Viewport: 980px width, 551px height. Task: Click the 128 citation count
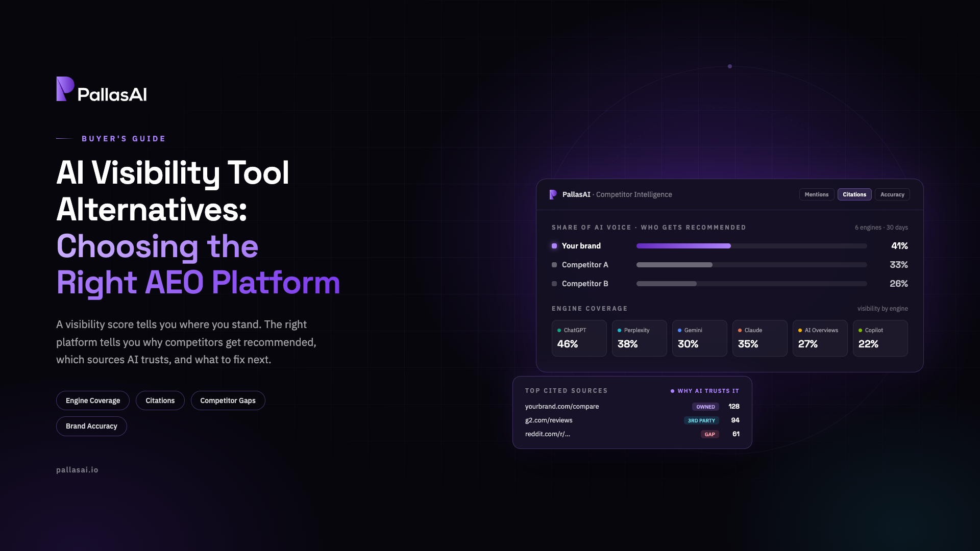pos(734,407)
